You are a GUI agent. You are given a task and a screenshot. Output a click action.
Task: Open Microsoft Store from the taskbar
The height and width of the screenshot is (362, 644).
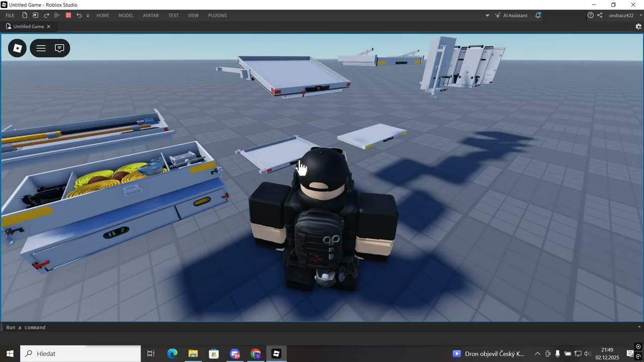point(214,354)
